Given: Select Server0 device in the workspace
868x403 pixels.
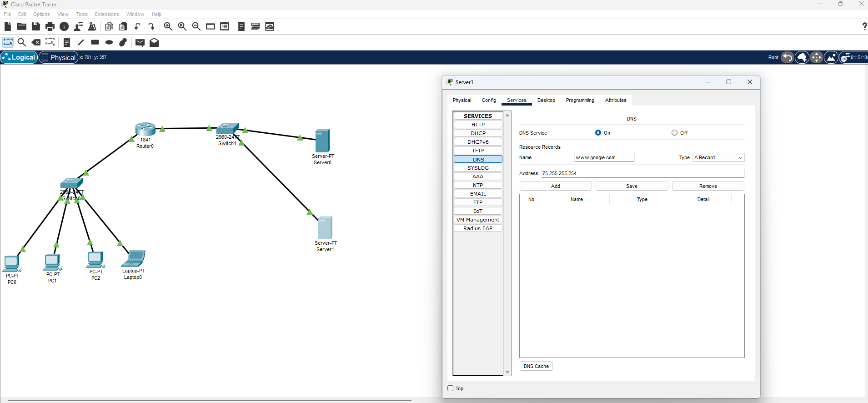Looking at the screenshot, I should [x=322, y=141].
